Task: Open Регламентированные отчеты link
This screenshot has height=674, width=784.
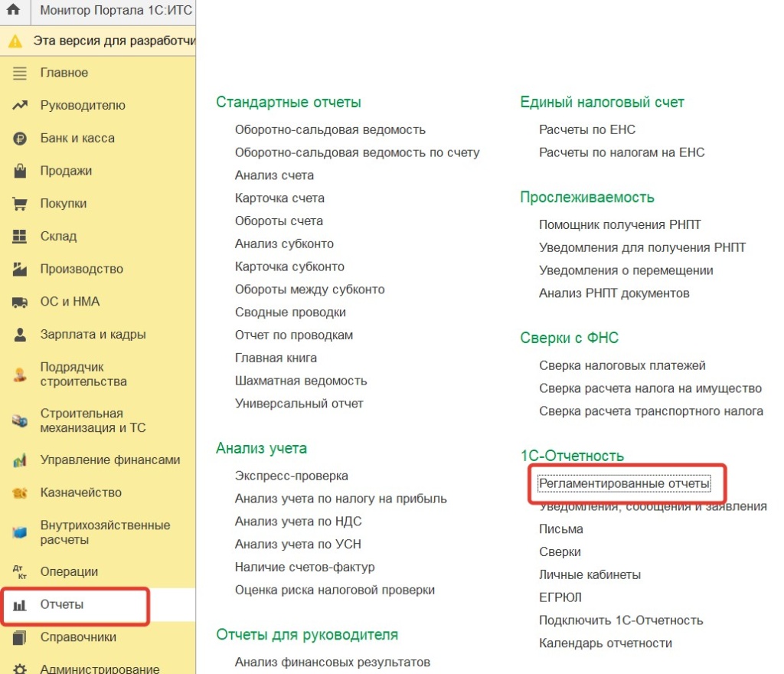Action: click(x=624, y=483)
